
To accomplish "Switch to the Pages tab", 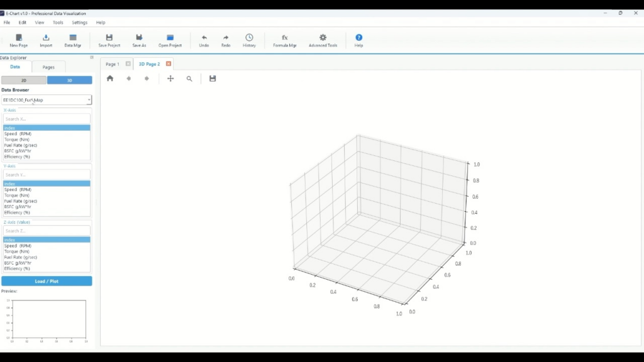I will click(x=48, y=67).
